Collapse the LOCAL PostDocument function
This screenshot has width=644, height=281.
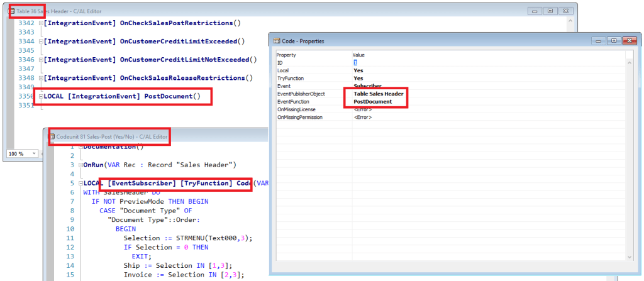(41, 97)
